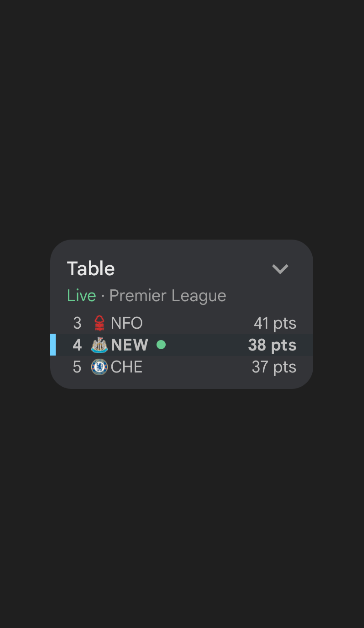Select the bold NEW team name
This screenshot has height=628, width=364.
coord(130,345)
